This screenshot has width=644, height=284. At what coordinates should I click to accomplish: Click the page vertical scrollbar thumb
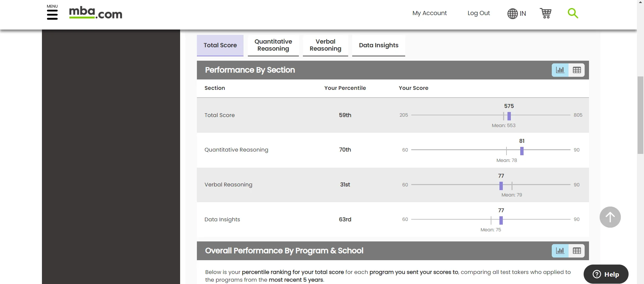[640, 115]
